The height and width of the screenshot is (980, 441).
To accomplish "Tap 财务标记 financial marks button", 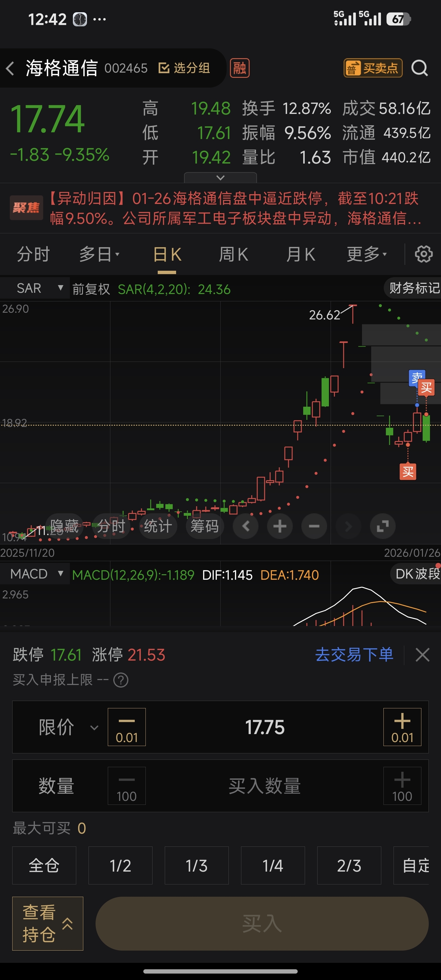I will tap(413, 288).
